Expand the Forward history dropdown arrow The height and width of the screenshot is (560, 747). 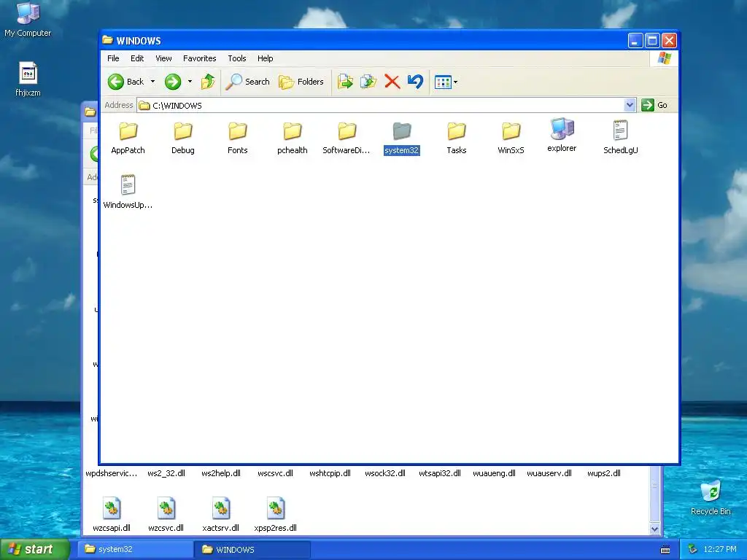coord(190,82)
